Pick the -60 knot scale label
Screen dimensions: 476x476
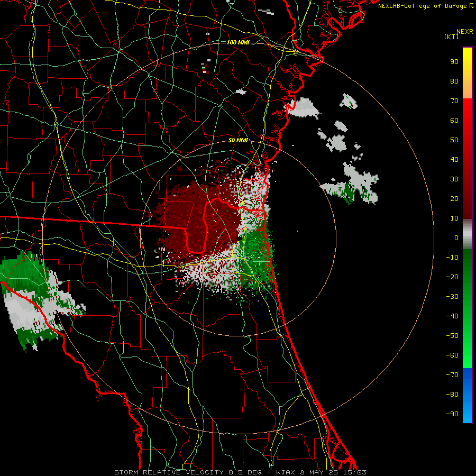452,355
